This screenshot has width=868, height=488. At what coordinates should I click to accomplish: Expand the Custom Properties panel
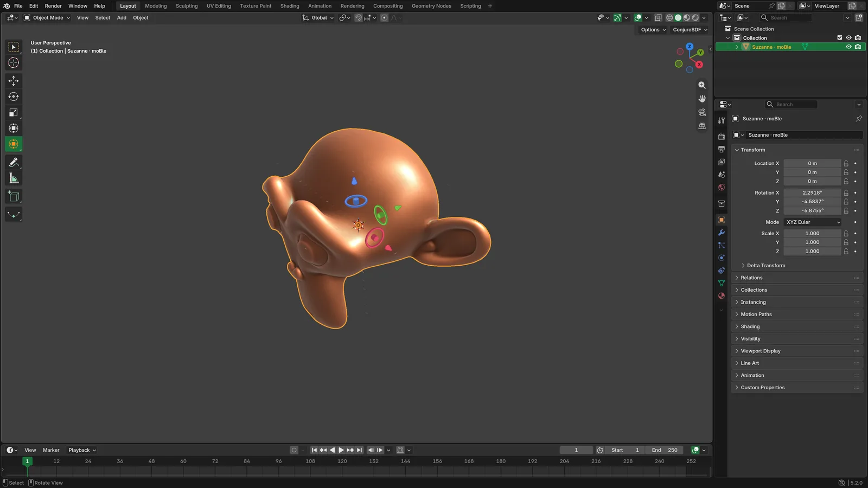point(797,388)
